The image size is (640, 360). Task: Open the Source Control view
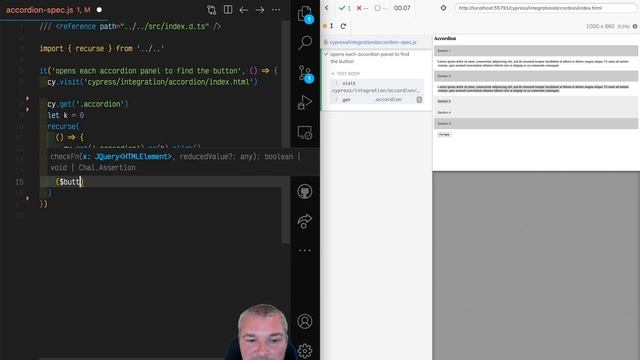tap(304, 73)
